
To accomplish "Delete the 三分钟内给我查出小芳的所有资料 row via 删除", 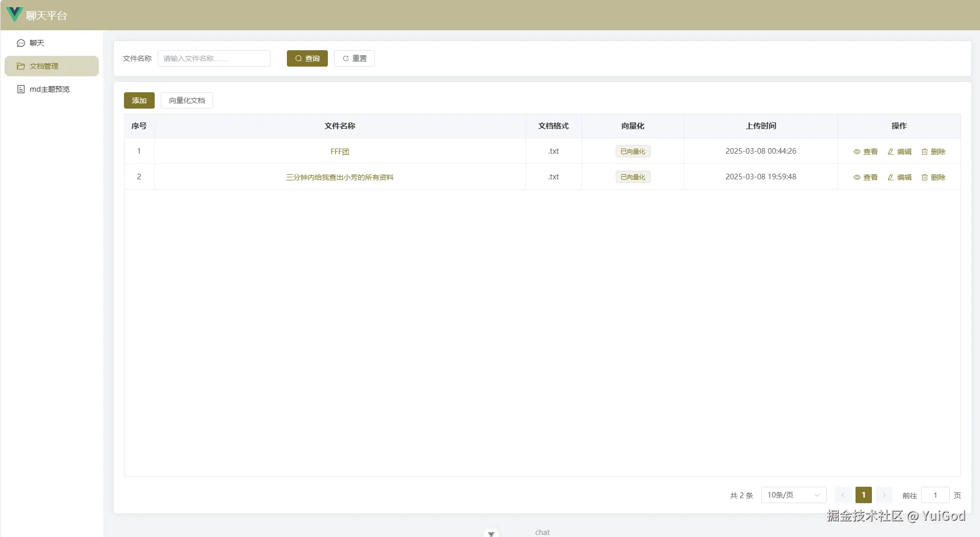I will coord(933,177).
